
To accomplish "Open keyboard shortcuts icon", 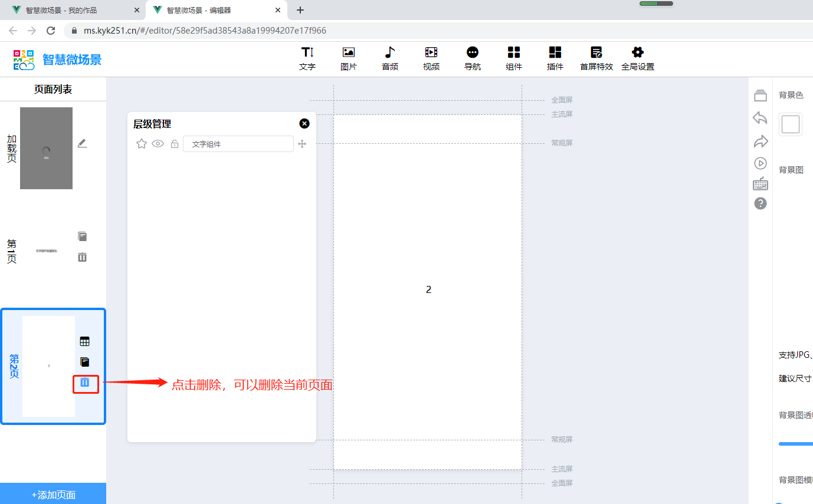I will (x=760, y=184).
